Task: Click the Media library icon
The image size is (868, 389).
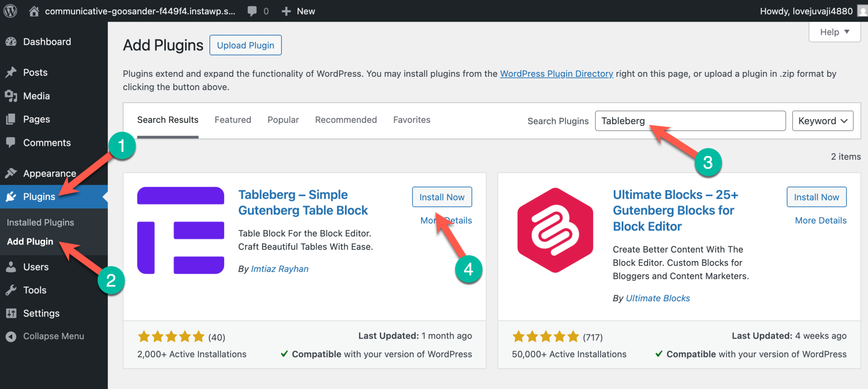Action: [11, 96]
